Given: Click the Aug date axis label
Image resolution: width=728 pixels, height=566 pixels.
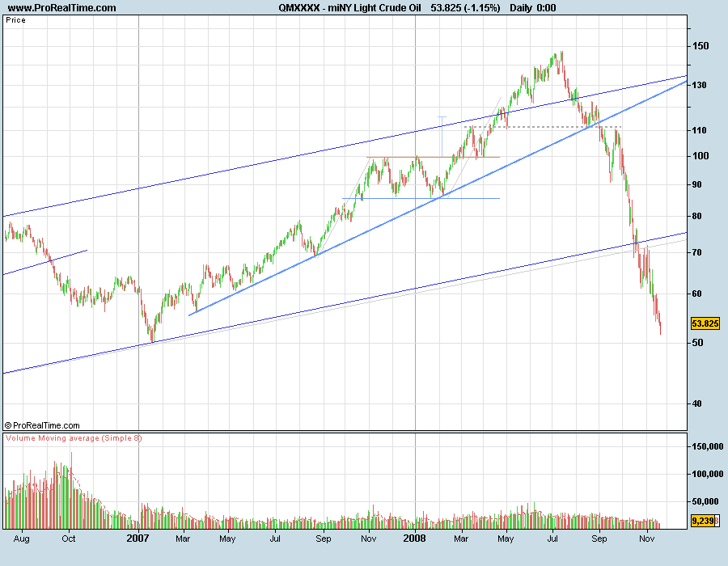Looking at the screenshot, I should [21, 539].
